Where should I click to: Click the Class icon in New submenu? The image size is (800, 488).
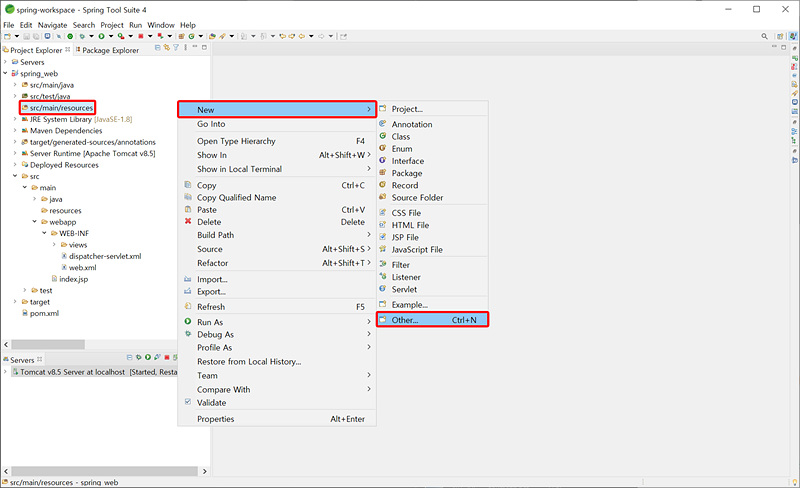[x=383, y=136]
